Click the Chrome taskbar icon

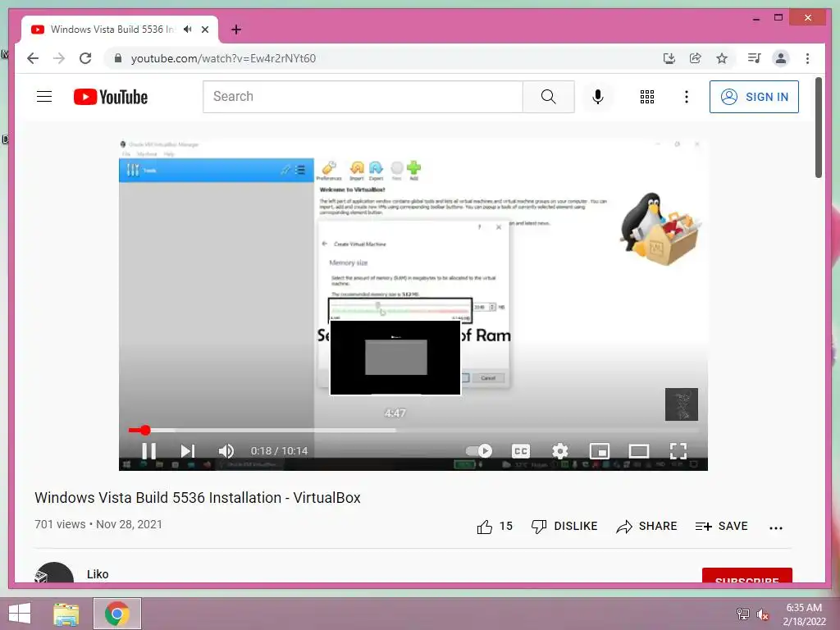(x=117, y=614)
